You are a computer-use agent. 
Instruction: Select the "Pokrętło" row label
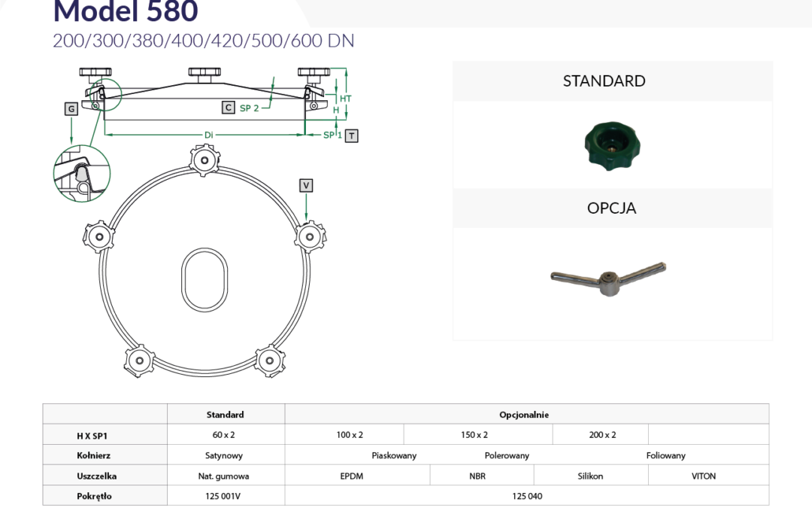[94, 496]
